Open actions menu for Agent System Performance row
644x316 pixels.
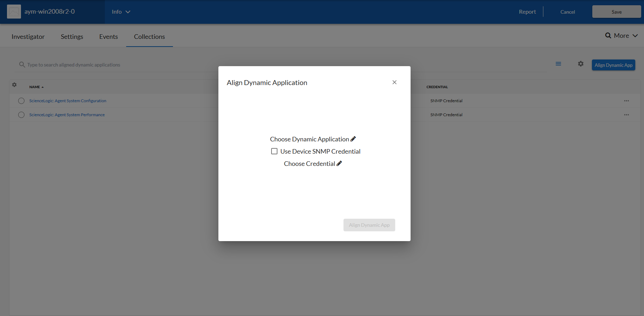tap(626, 115)
